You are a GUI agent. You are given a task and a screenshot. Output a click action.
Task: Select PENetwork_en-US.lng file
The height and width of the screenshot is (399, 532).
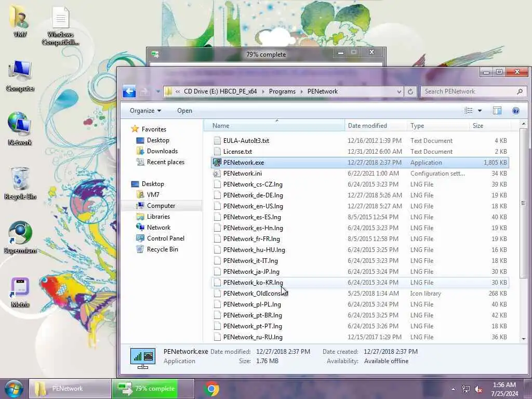point(360,206)
